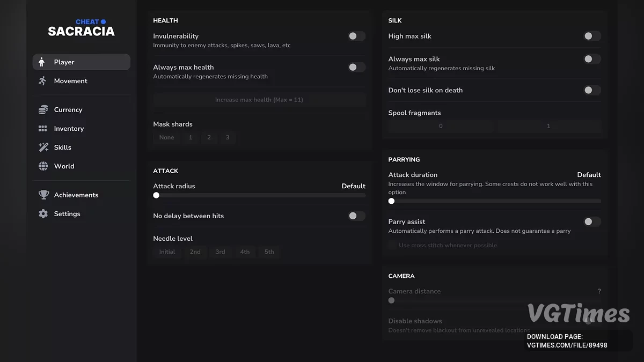Open the Inventory grid icon
This screenshot has height=362, width=644.
(43, 128)
